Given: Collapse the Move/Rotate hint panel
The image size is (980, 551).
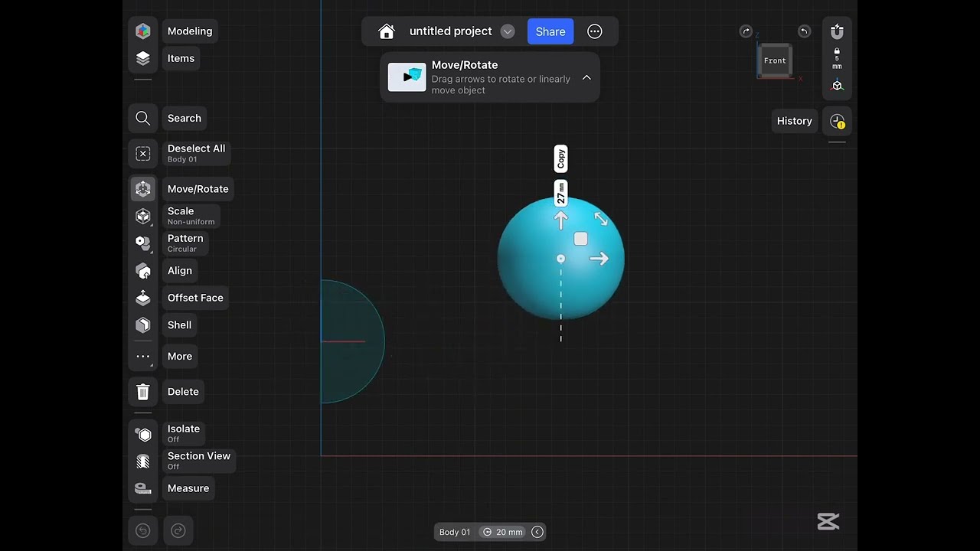Looking at the screenshot, I should point(586,77).
